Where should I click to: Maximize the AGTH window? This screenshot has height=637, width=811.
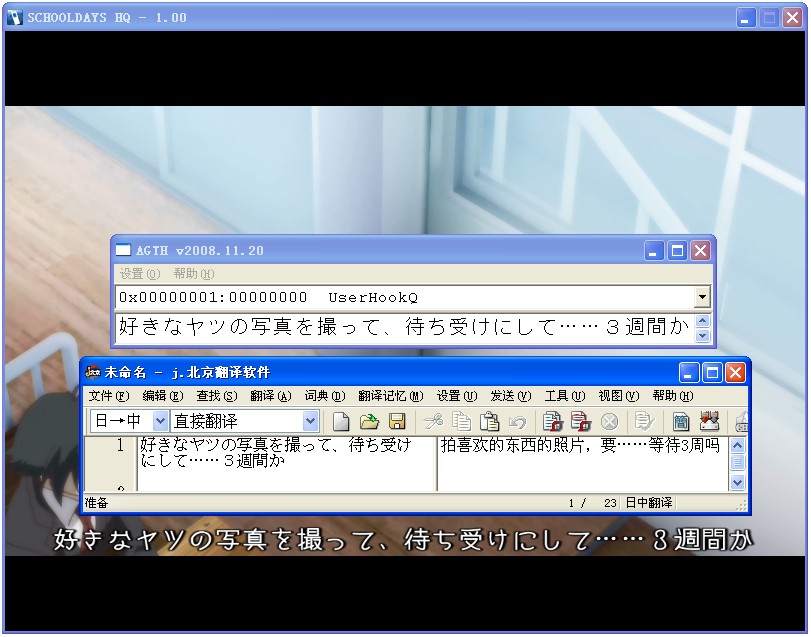[x=677, y=251]
